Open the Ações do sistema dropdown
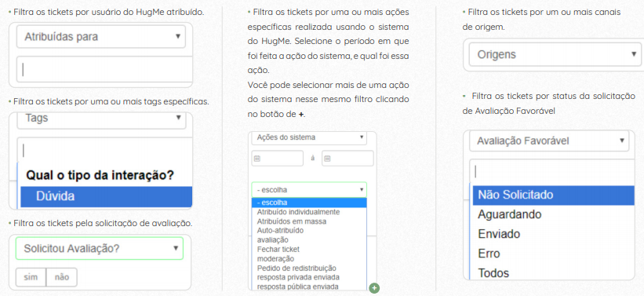Viewport: 644px width, 296px height. (x=309, y=137)
